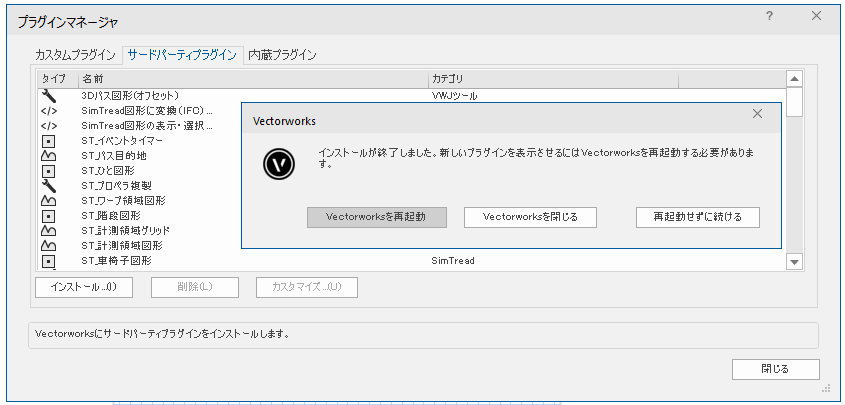
Task: Click the square icon beside ST_車椅子図形
Action: pyautogui.click(x=49, y=261)
